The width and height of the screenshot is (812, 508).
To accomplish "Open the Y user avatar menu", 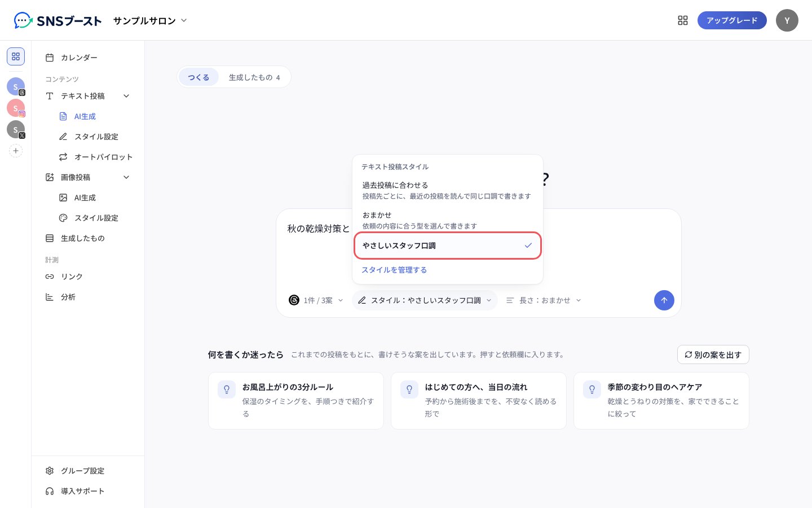I will tap(787, 20).
